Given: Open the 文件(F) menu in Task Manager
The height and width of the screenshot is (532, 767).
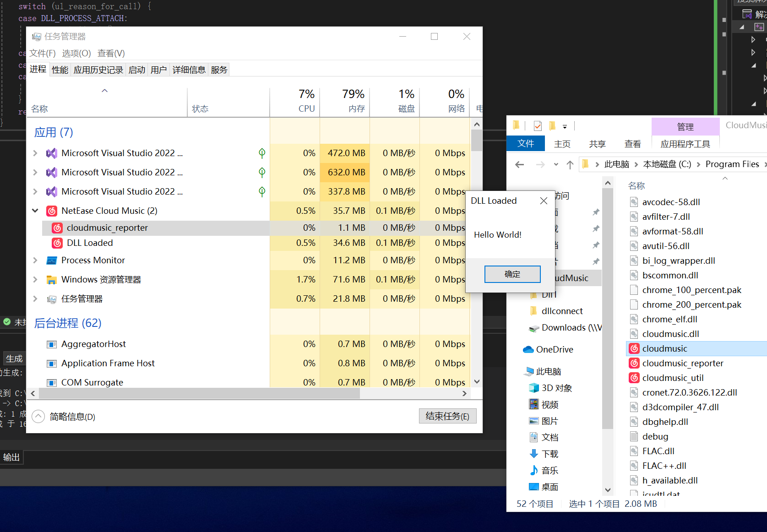Looking at the screenshot, I should [43, 54].
